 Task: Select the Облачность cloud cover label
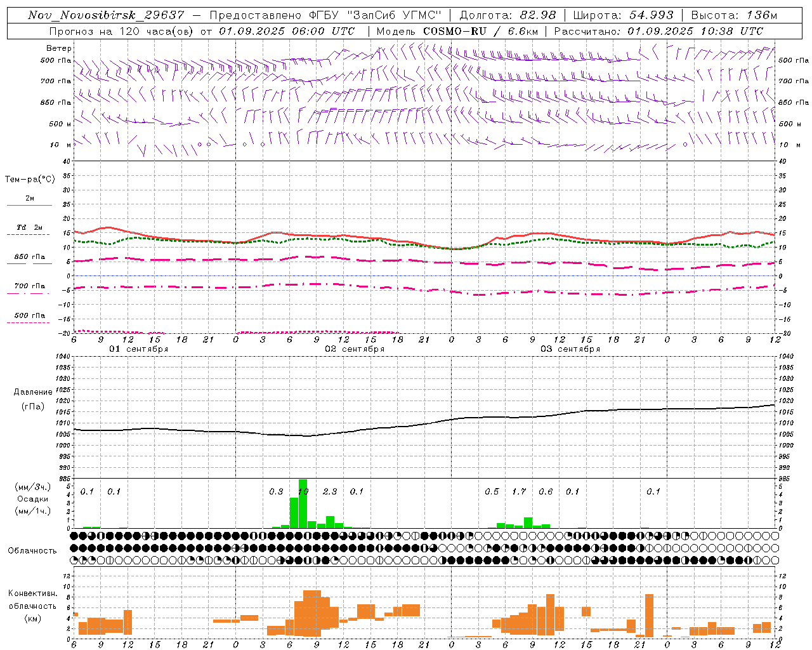coord(32,551)
